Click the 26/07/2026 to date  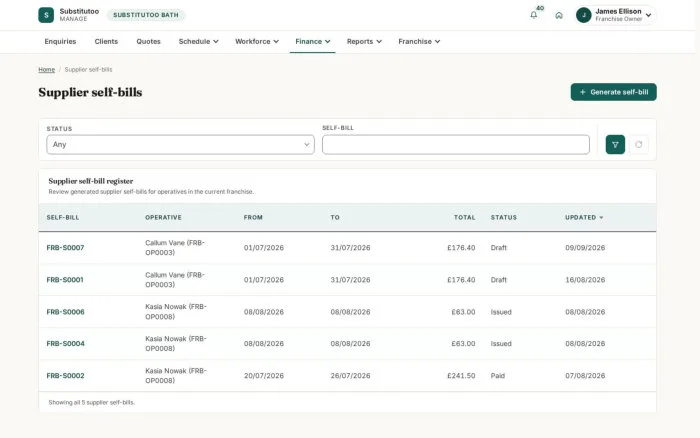350,376
